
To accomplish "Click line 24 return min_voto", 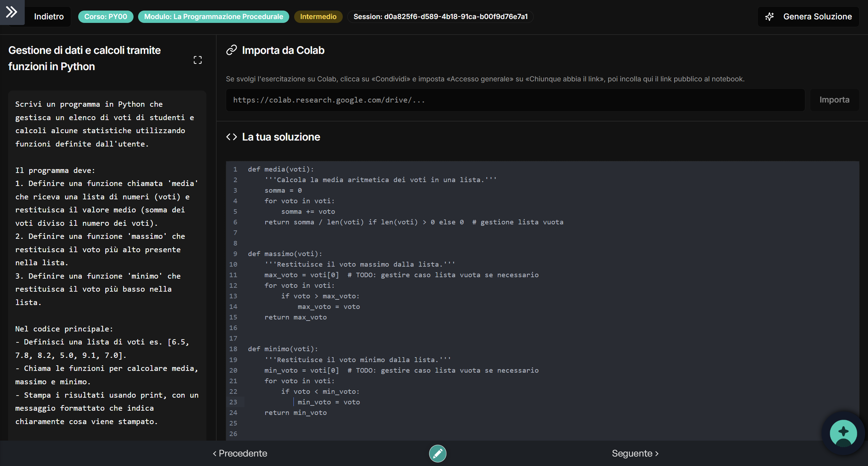I will 296,413.
